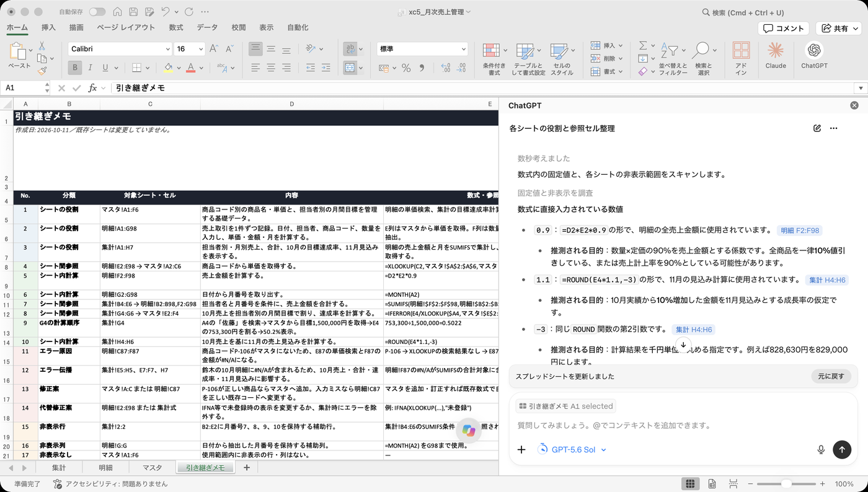
Task: Increase indent of cell contents
Action: coord(325,68)
